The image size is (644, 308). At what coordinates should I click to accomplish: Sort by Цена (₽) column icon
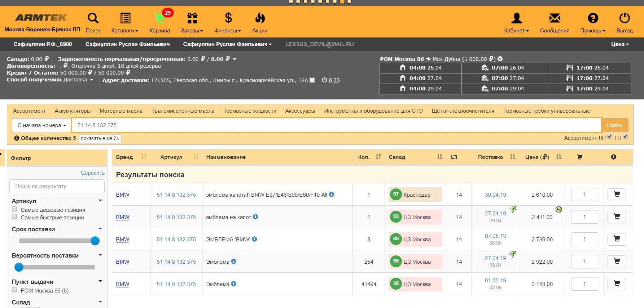pos(559,157)
